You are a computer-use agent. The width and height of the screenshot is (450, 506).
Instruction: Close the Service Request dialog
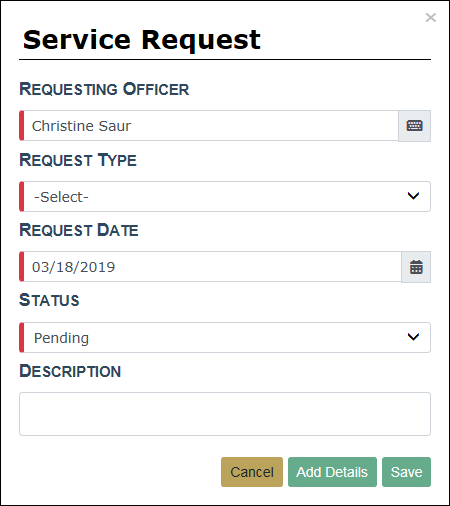[431, 17]
